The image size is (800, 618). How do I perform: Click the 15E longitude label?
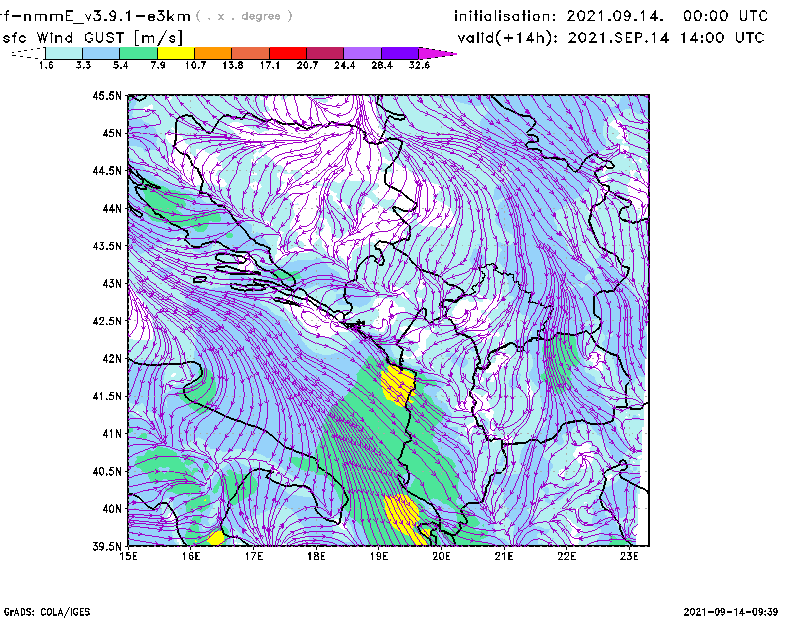pyautogui.click(x=128, y=556)
